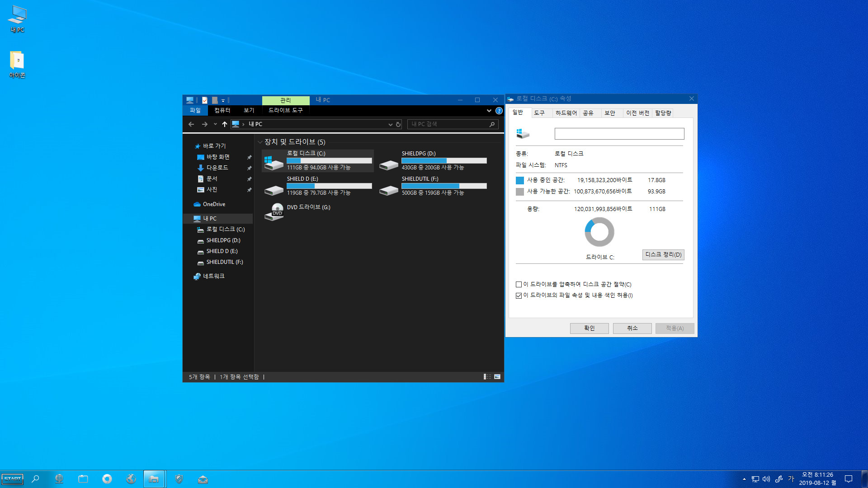Click the 내 PC breadcrumb chevron in address bar
Image resolution: width=868 pixels, height=488 pixels.
click(x=243, y=124)
